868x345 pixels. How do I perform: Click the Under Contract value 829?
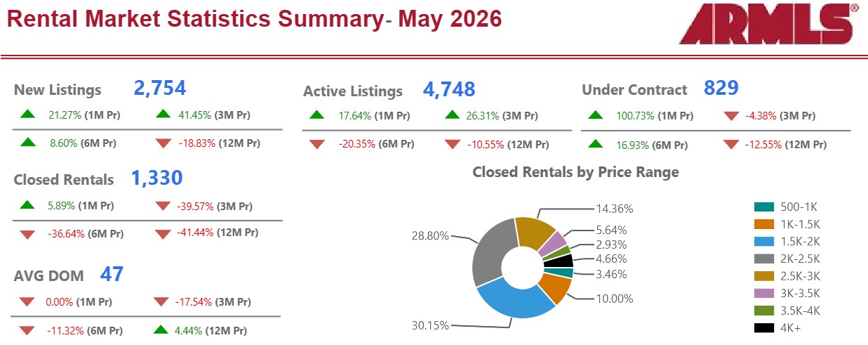pyautogui.click(x=721, y=88)
